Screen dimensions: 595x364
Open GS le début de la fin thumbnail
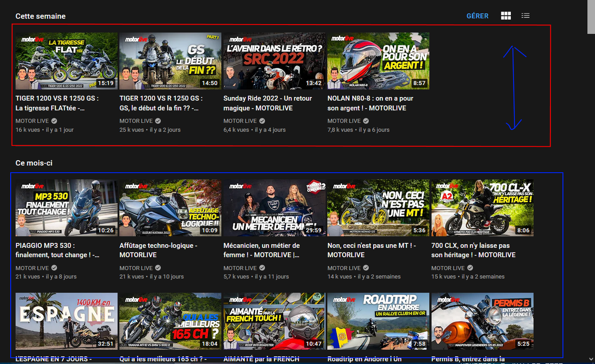(170, 61)
